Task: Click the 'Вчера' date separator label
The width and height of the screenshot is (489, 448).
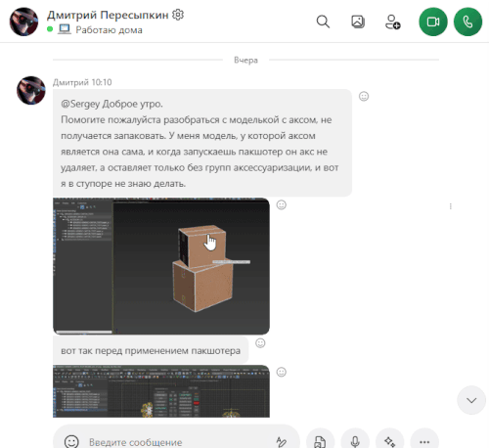Action: tap(245, 60)
